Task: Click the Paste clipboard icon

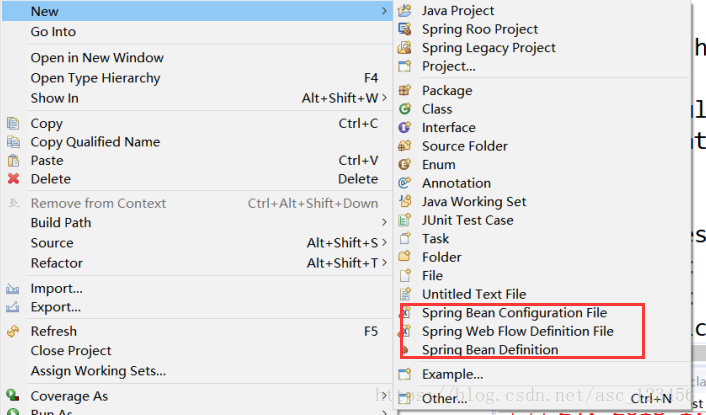Action: [x=13, y=160]
